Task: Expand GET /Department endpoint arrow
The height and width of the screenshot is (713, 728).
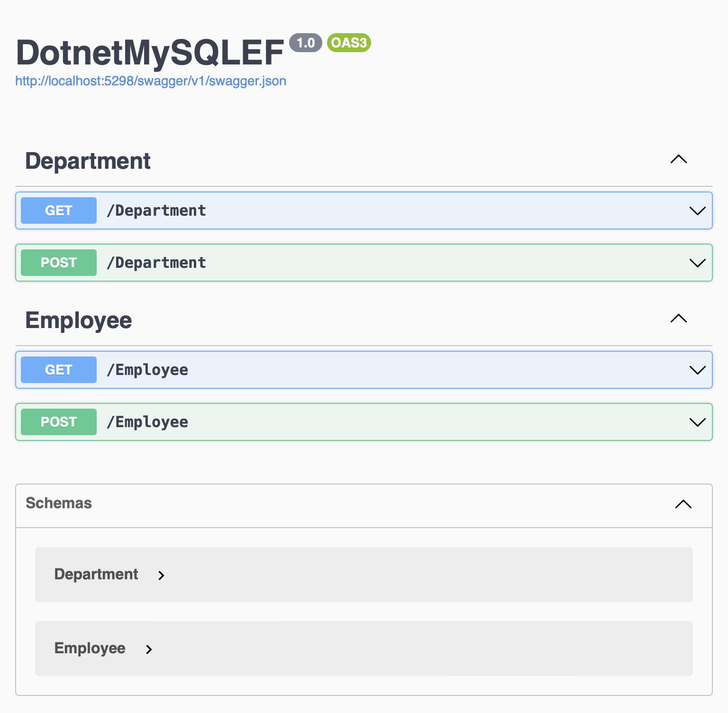Action: pos(697,211)
